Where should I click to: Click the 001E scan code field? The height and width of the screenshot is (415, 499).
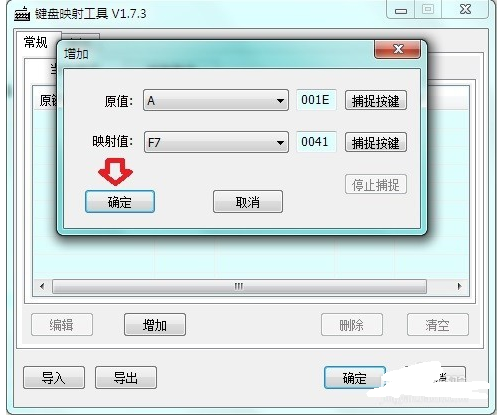[316, 100]
